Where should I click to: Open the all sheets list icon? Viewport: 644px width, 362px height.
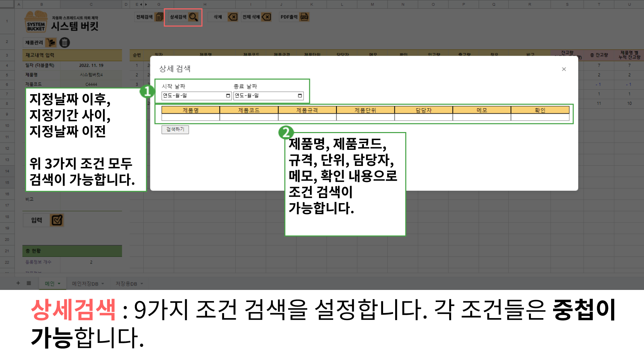point(29,283)
